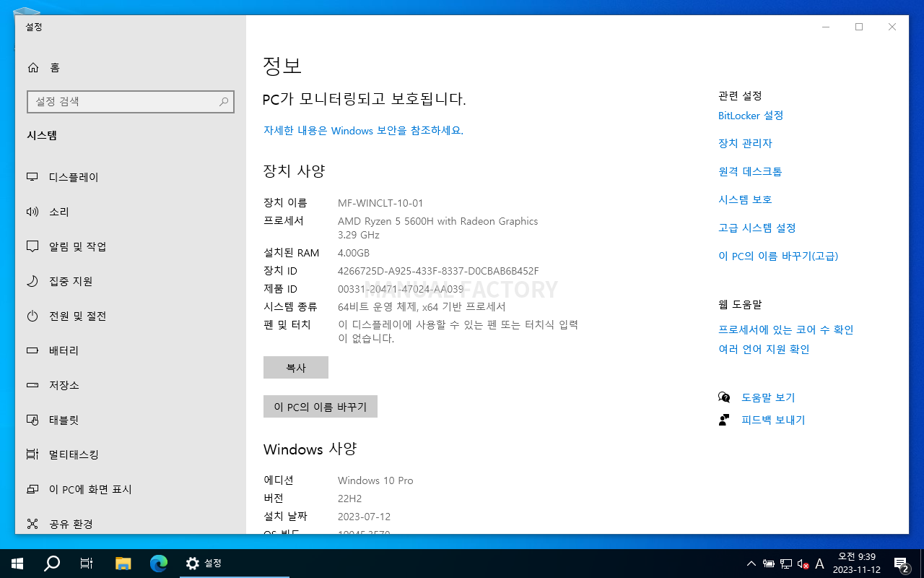Click product ID value 00331-20471-47024-AA039

tap(401, 289)
